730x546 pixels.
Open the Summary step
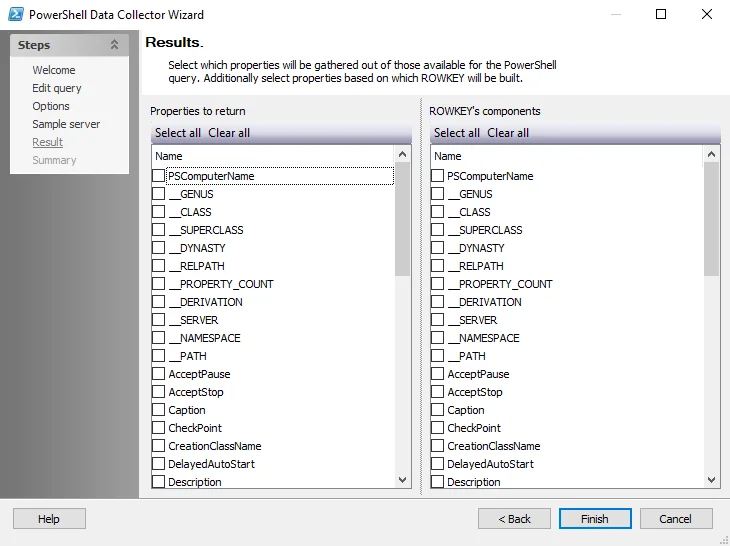pyautogui.click(x=54, y=160)
